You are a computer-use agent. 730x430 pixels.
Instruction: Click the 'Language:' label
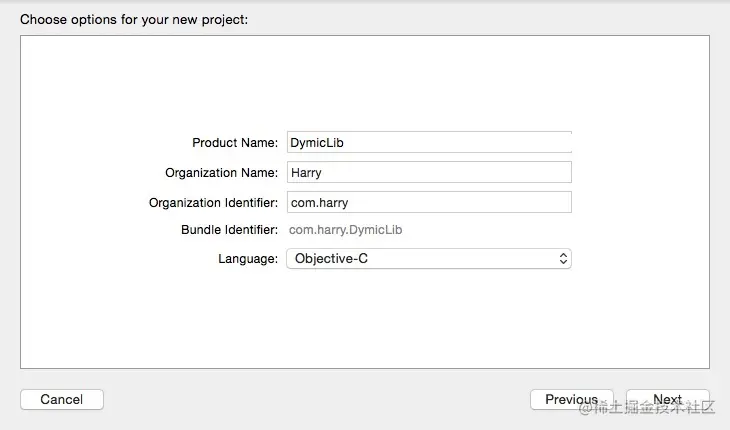pyautogui.click(x=248, y=259)
